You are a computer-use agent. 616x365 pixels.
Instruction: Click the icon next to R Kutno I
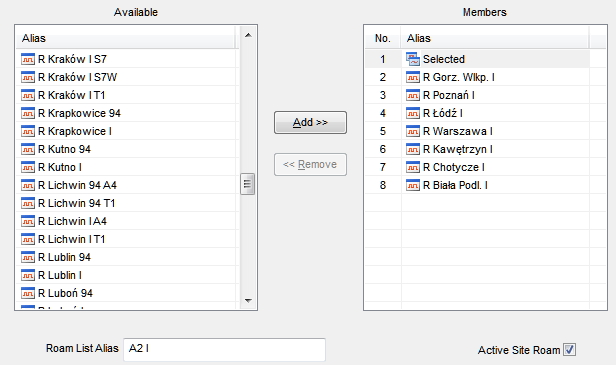28,167
